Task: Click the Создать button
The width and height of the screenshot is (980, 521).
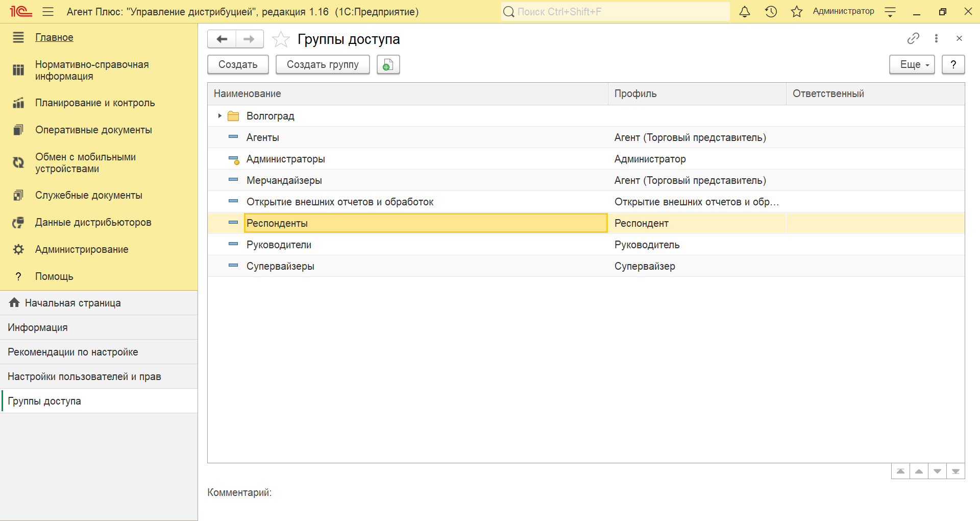Action: coord(238,64)
